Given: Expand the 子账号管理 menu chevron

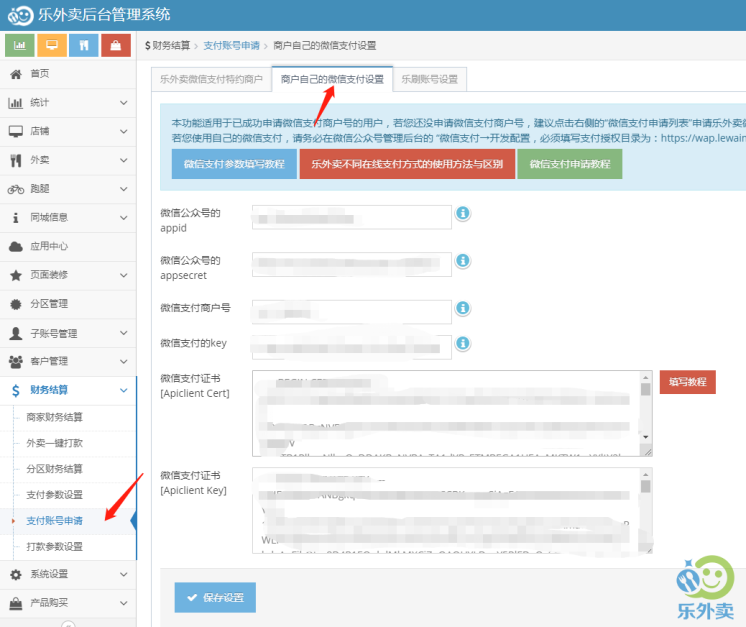Looking at the screenshot, I should click(x=124, y=333).
